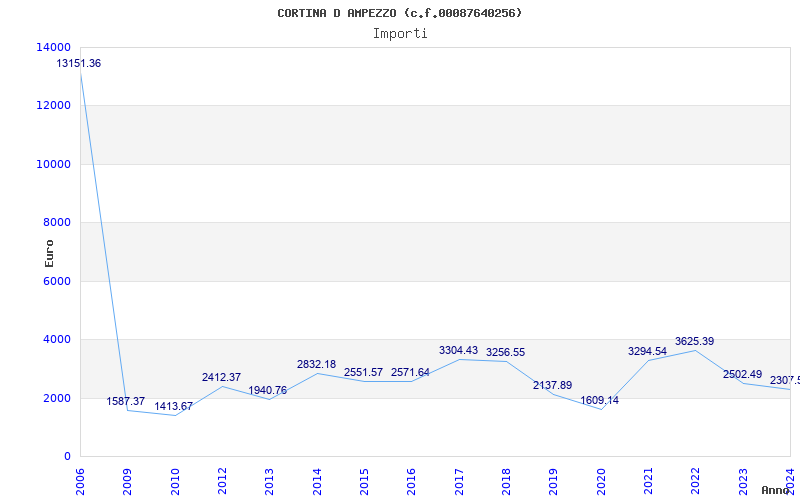This screenshot has height=500, width=800.
Task: Select data label 1413.67
Action: point(173,407)
